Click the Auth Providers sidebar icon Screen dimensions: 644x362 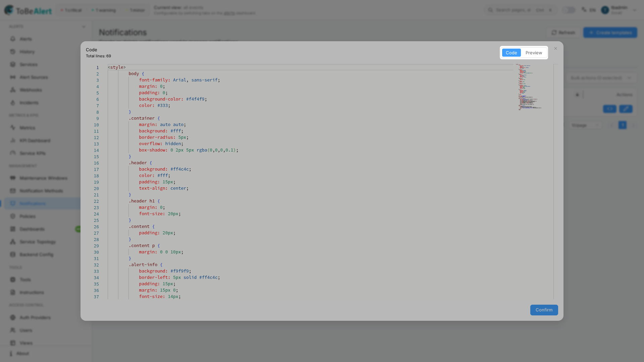[x=13, y=317]
